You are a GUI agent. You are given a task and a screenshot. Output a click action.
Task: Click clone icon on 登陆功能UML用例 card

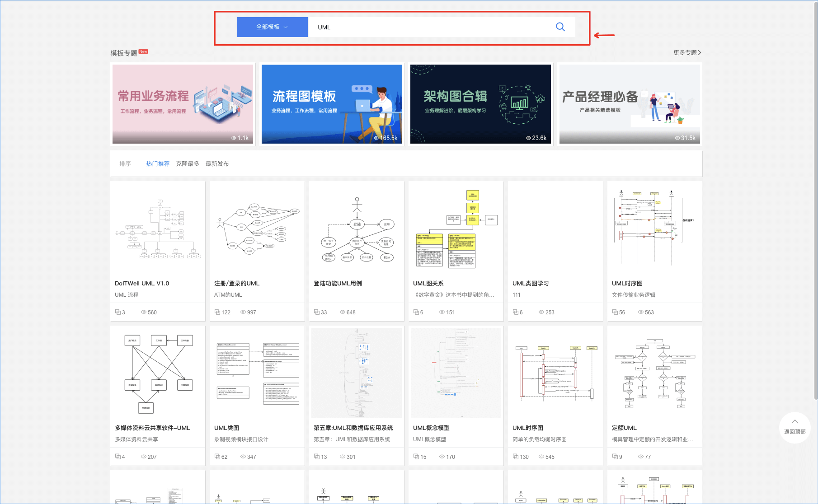click(x=316, y=312)
